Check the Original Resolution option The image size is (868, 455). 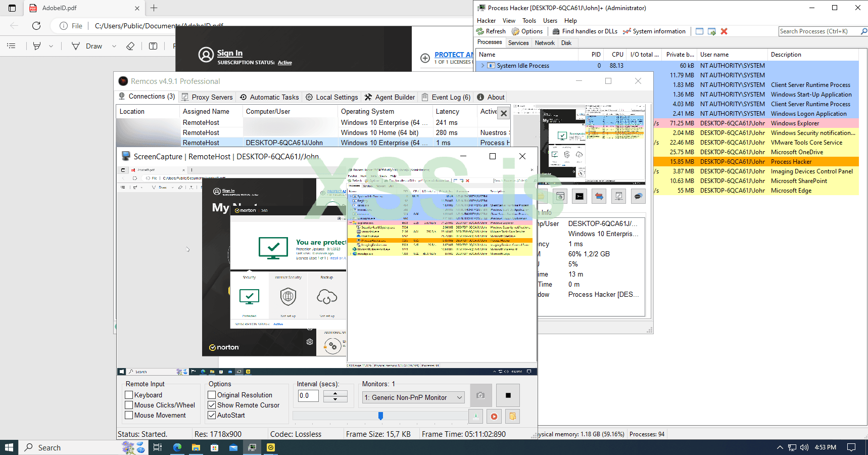212,395
